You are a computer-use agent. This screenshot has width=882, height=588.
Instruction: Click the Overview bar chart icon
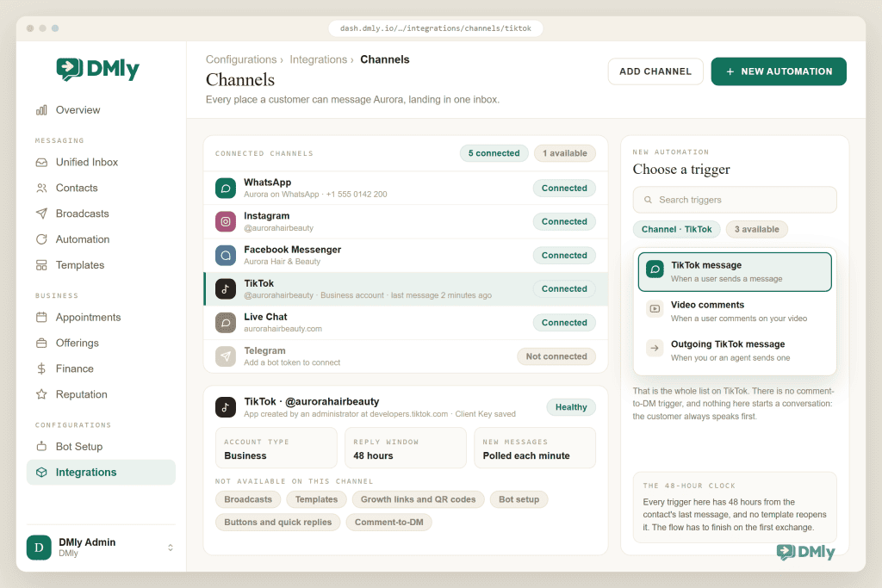41,110
